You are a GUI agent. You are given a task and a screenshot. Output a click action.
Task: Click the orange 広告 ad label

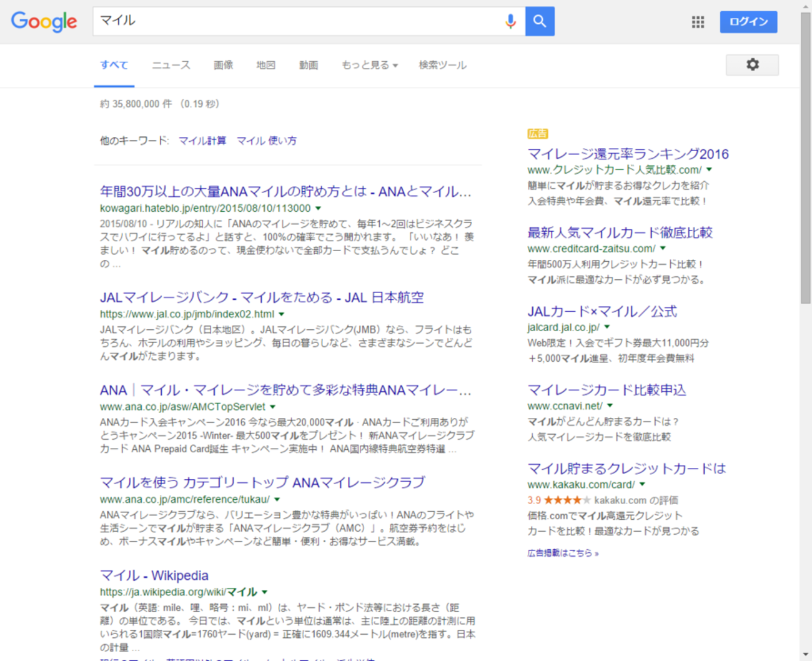pos(538,134)
